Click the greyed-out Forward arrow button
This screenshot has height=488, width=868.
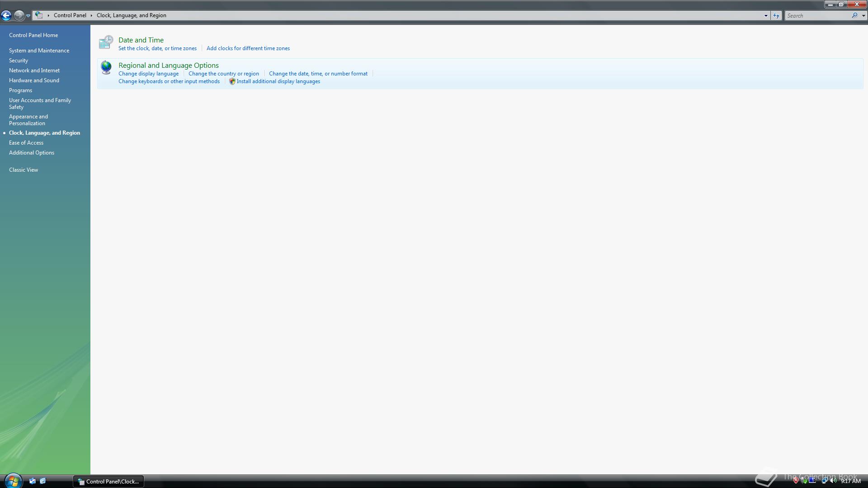point(19,15)
